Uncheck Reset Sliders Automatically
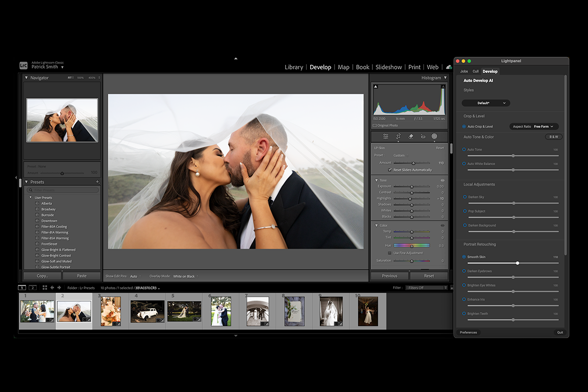Image resolution: width=588 pixels, height=392 pixels. click(x=390, y=170)
